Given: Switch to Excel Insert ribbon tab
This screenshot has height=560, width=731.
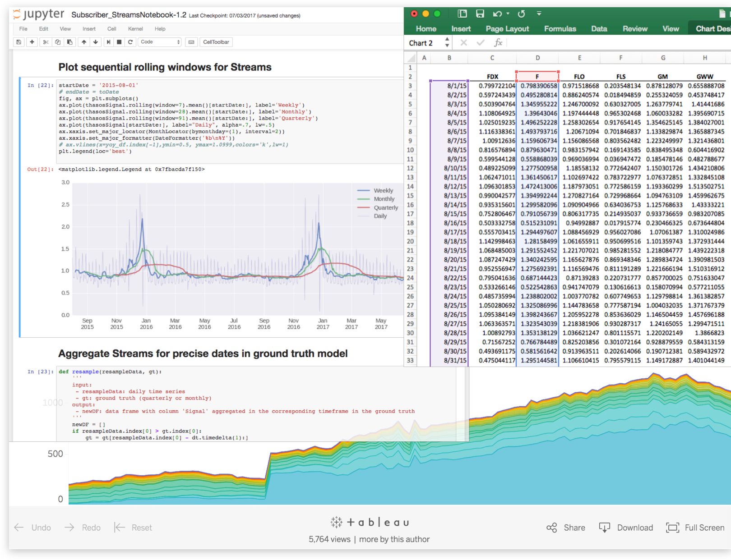Looking at the screenshot, I should (x=461, y=28).
